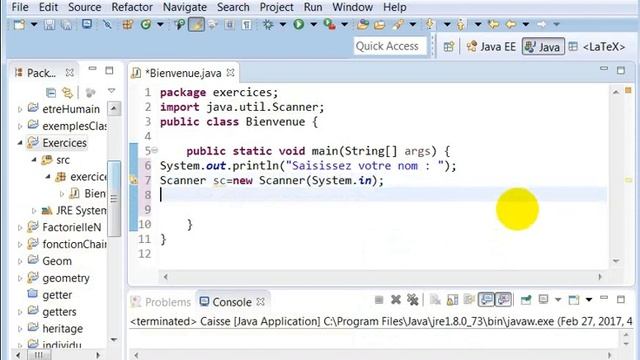
Task: Toggle Show Whitespace Characters icon
Action: [247, 25]
